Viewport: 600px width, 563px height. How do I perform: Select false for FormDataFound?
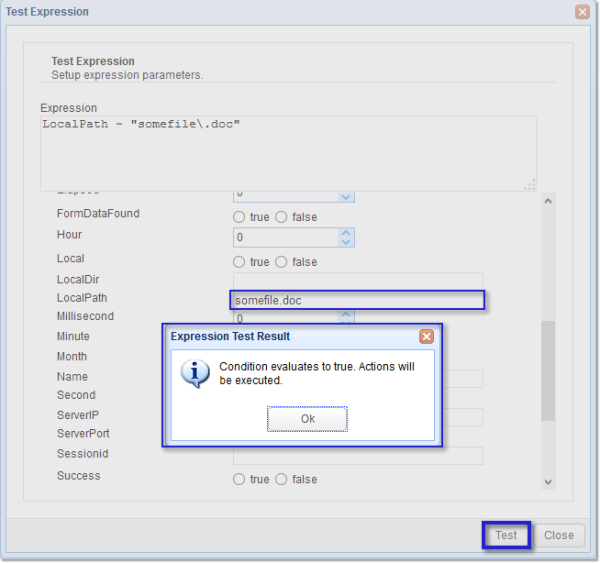pyautogui.click(x=281, y=217)
